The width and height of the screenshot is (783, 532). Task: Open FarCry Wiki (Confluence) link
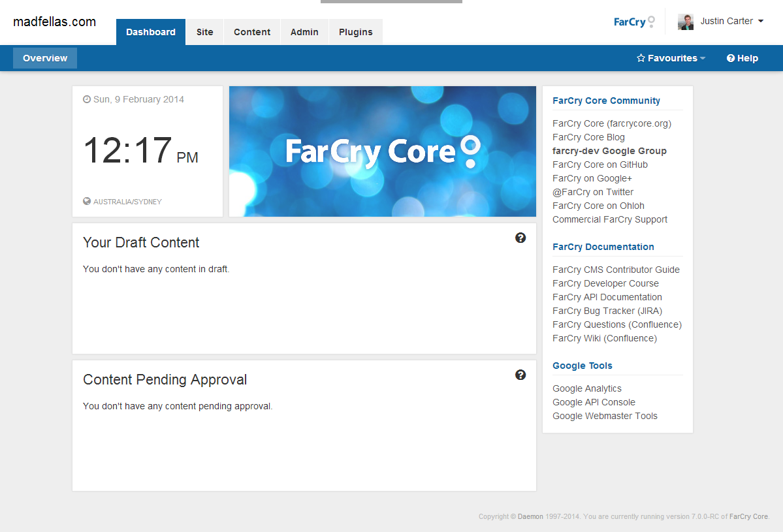point(605,338)
